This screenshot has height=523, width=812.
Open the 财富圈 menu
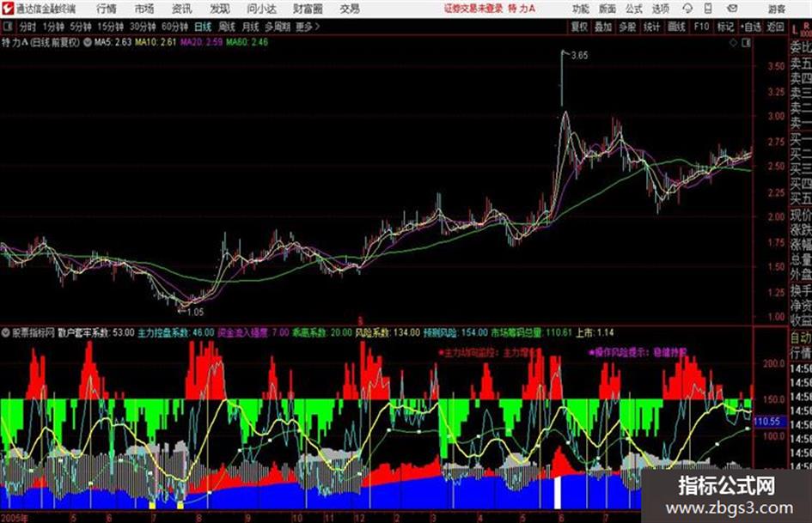(x=308, y=9)
